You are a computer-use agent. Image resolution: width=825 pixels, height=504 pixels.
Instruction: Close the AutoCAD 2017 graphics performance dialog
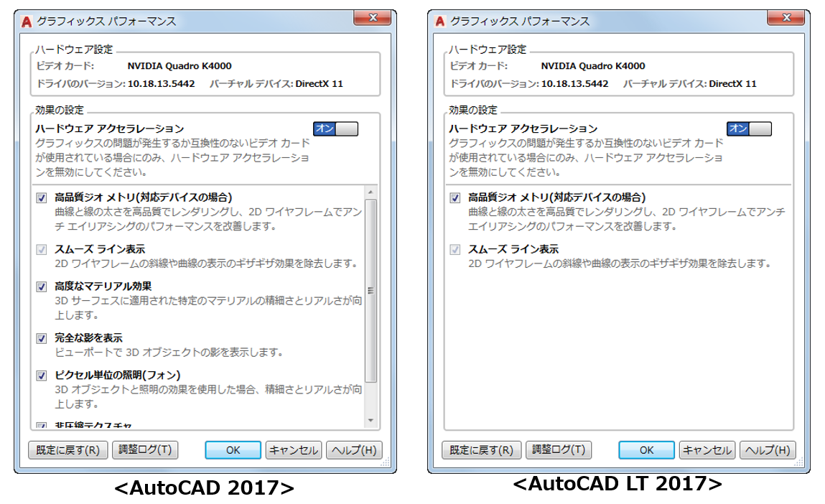pos(373,18)
